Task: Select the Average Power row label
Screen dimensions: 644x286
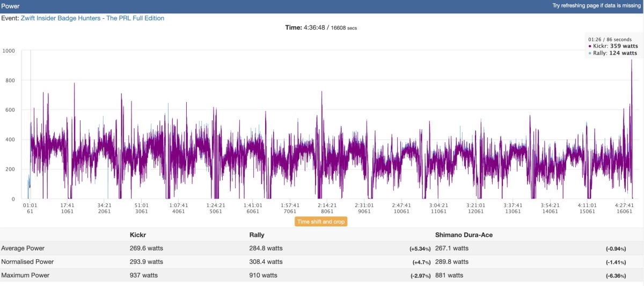Action: coord(23,248)
